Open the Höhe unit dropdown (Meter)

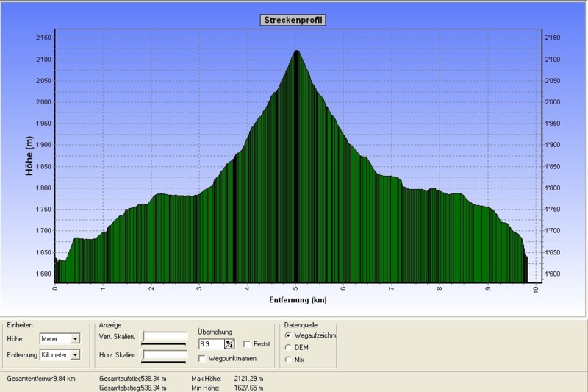tap(75, 339)
